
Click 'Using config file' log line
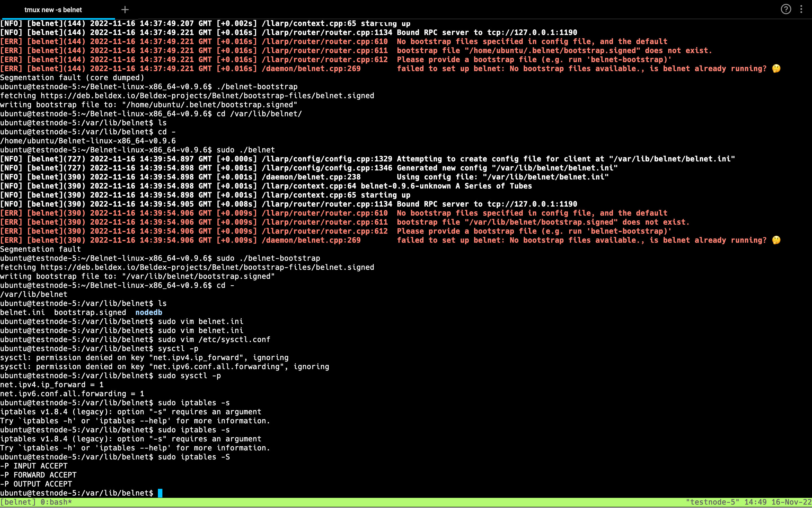[x=304, y=177]
